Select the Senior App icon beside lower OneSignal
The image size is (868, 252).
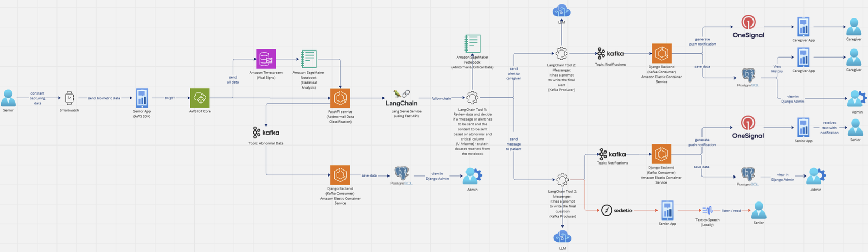coord(803,128)
